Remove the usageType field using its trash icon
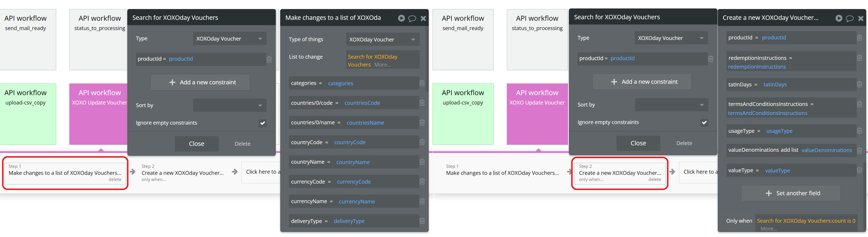868x237 pixels. 860,131
